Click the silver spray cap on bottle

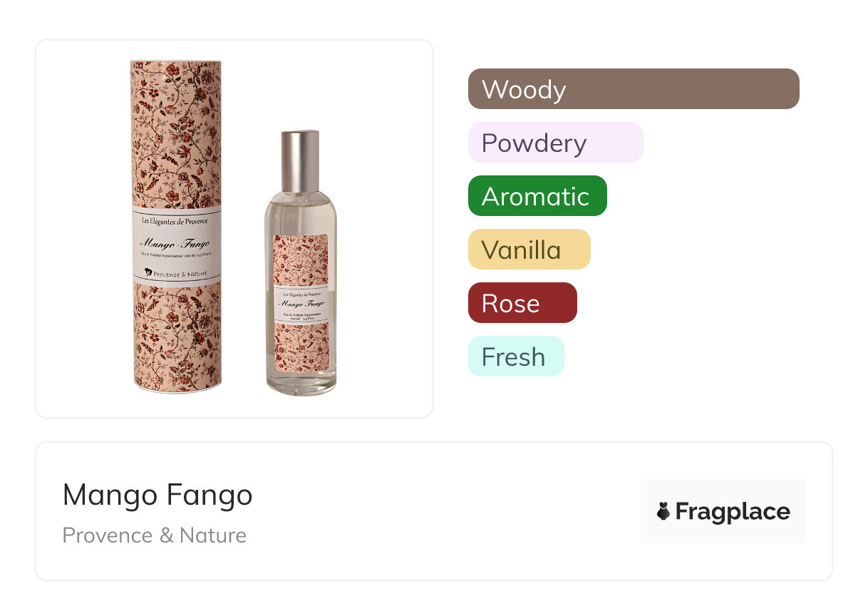pyautogui.click(x=300, y=161)
